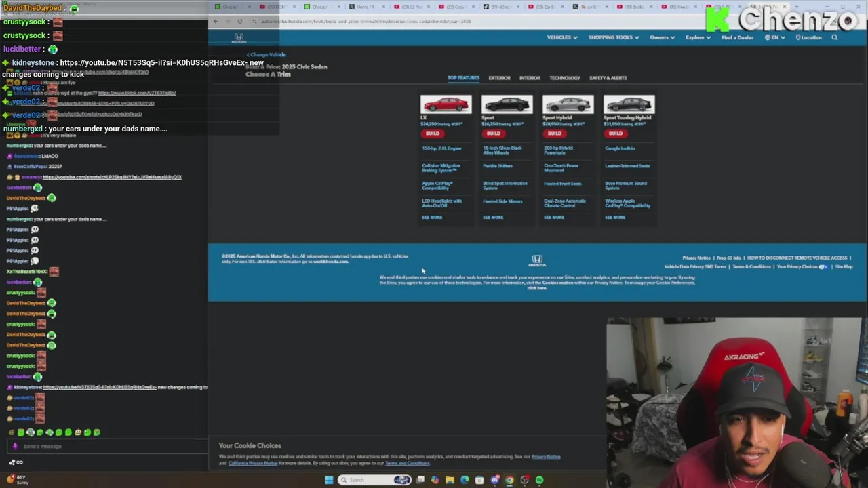868x488 pixels.
Task: Click the "Heated Front Seats" feature
Action: tap(563, 184)
